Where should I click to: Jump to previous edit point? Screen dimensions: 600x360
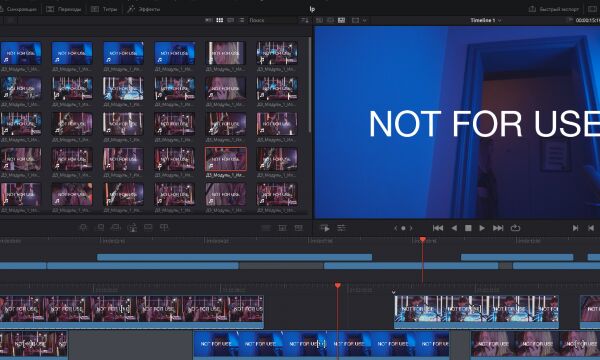[591, 228]
